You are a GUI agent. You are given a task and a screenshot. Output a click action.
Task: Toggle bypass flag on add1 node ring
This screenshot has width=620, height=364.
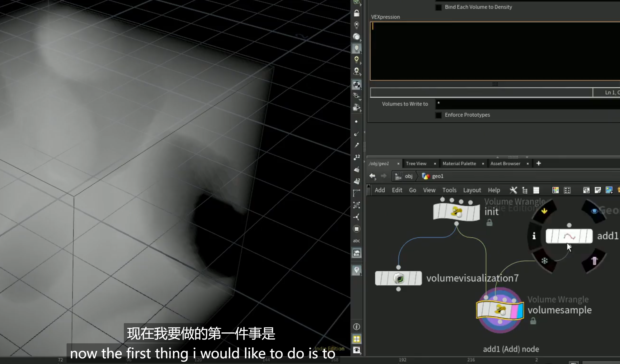click(x=544, y=211)
